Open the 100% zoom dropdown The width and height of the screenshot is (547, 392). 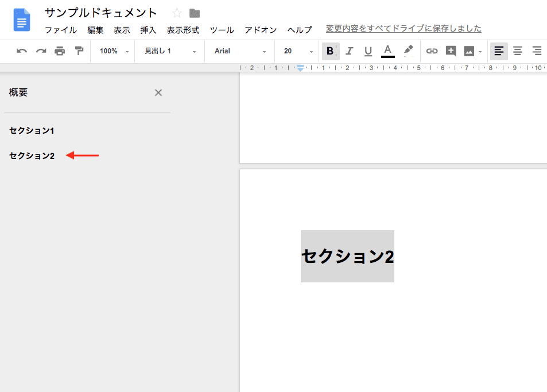click(x=114, y=51)
